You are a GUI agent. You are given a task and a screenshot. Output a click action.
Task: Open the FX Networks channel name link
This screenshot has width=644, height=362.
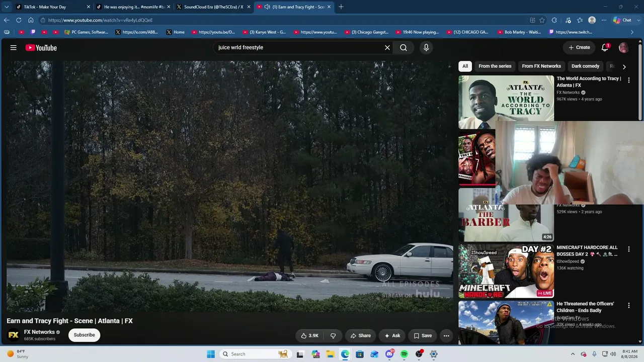39,332
